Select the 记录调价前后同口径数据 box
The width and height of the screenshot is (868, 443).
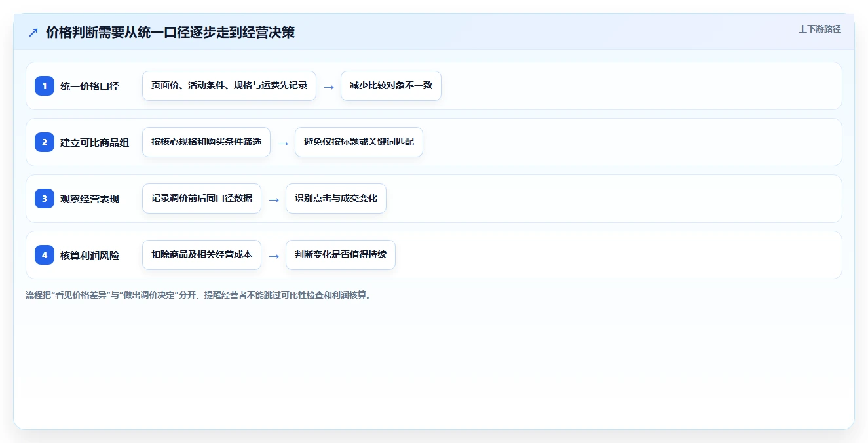202,199
